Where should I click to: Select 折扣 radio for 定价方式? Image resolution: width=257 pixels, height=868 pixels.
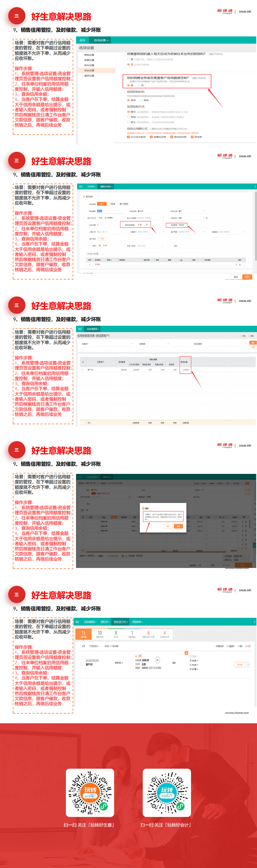click(x=98, y=218)
